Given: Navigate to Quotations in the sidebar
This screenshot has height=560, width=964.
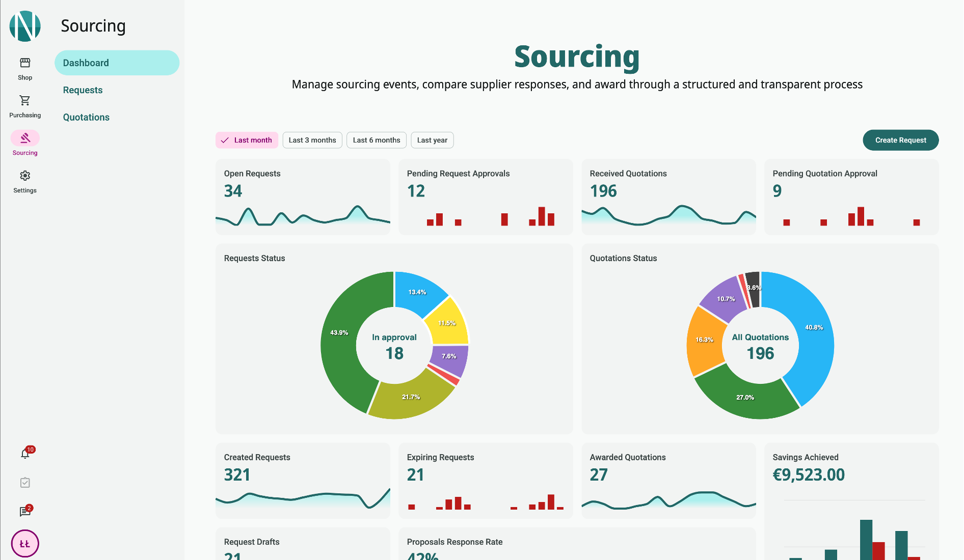Looking at the screenshot, I should pyautogui.click(x=86, y=118).
